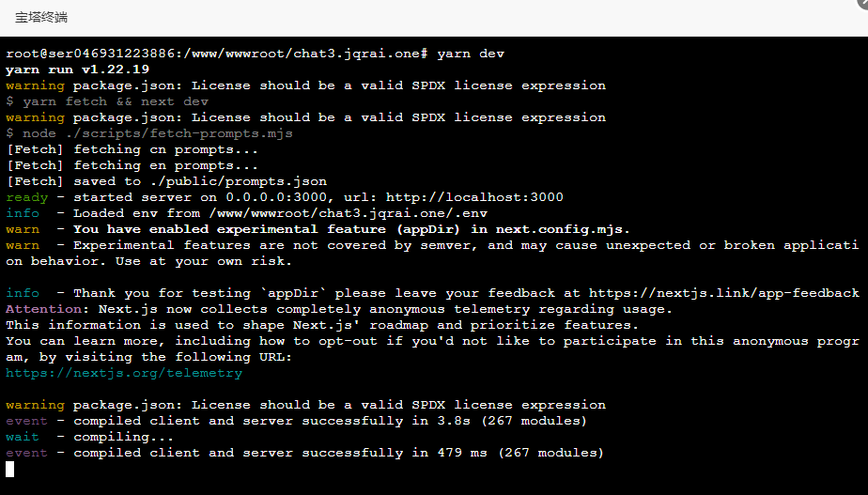The width and height of the screenshot is (868, 495).
Task: Click the 'node ./scripts/fetch-prompts.mjs' line
Action: (x=158, y=133)
